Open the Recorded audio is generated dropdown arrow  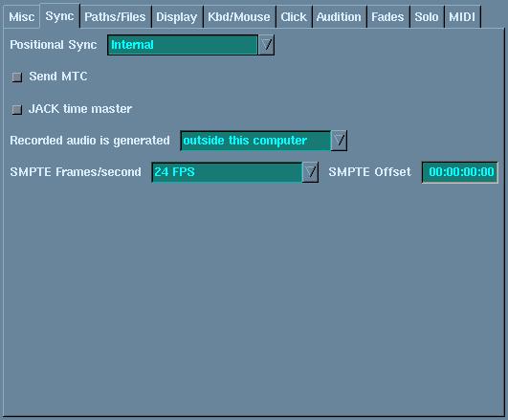(339, 141)
